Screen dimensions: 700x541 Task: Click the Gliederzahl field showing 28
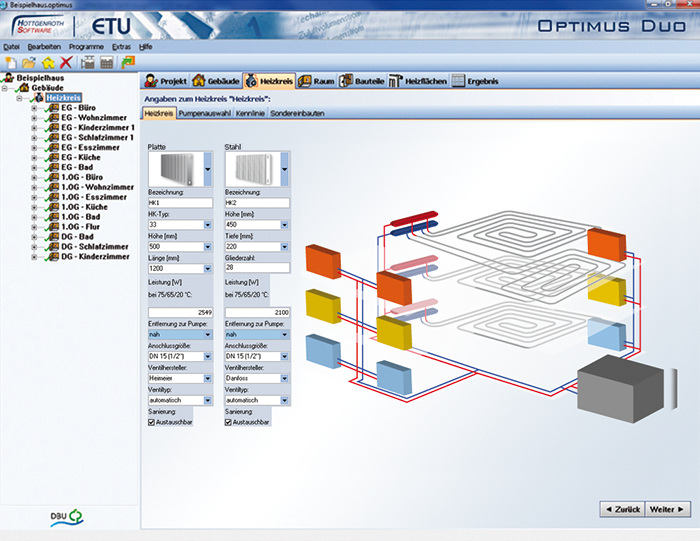click(257, 268)
